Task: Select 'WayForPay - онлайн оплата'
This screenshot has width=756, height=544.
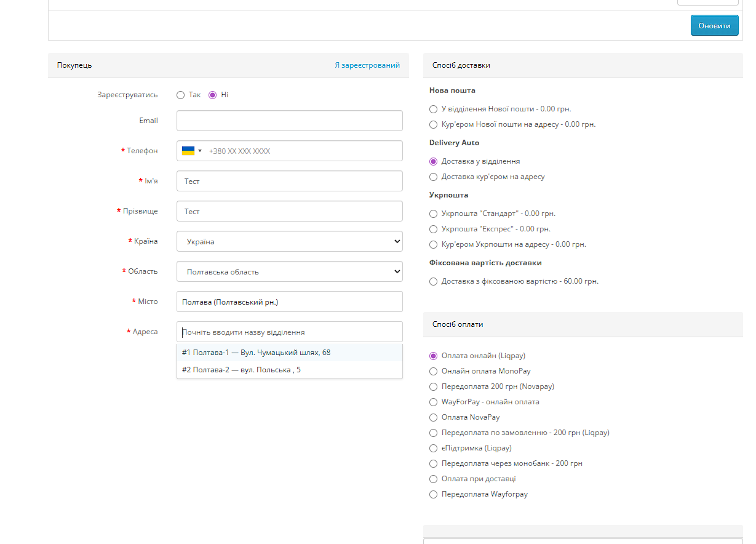Action: click(x=434, y=402)
